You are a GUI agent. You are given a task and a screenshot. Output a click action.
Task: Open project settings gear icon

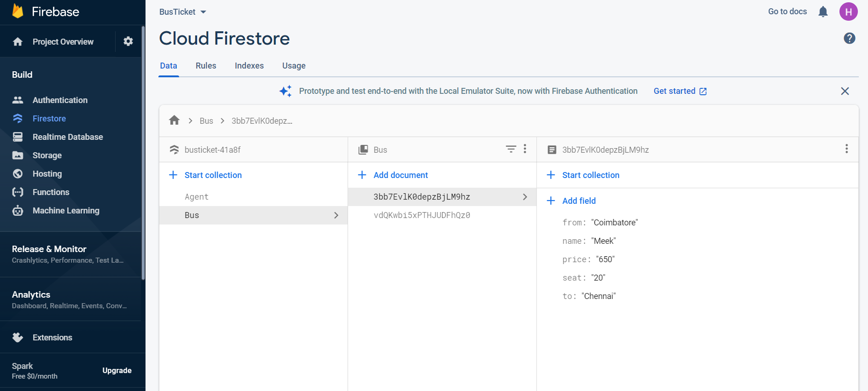pyautogui.click(x=128, y=41)
